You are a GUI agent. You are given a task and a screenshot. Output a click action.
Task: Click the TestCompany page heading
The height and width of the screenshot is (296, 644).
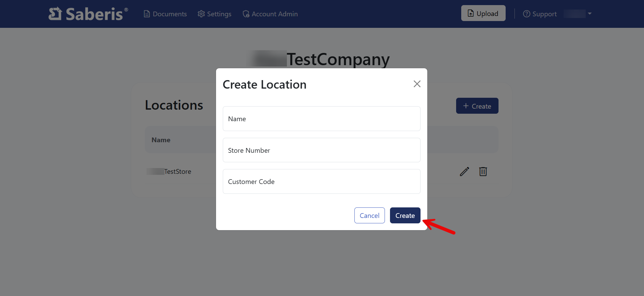coord(338,59)
